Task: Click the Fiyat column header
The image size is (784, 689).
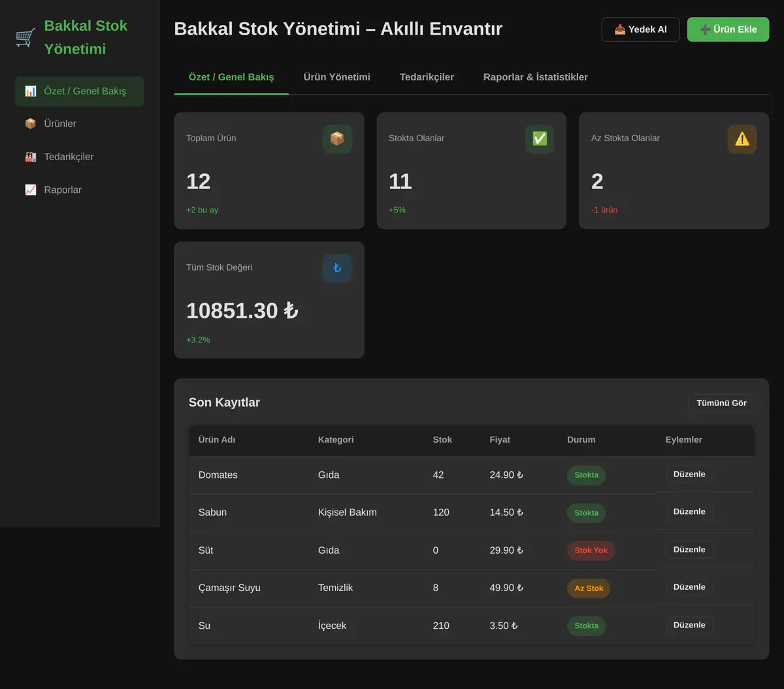Action: pos(500,439)
